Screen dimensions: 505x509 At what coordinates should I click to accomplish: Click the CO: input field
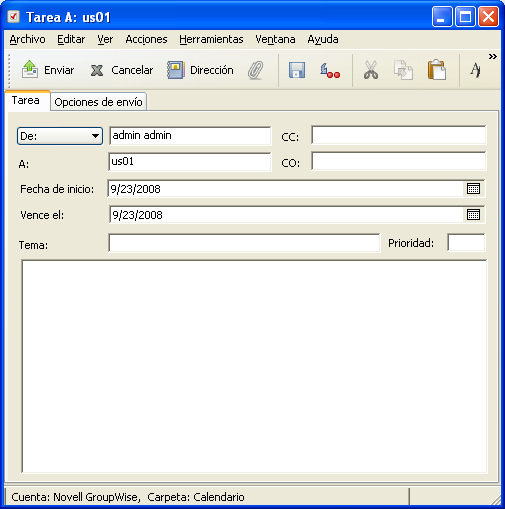click(399, 161)
